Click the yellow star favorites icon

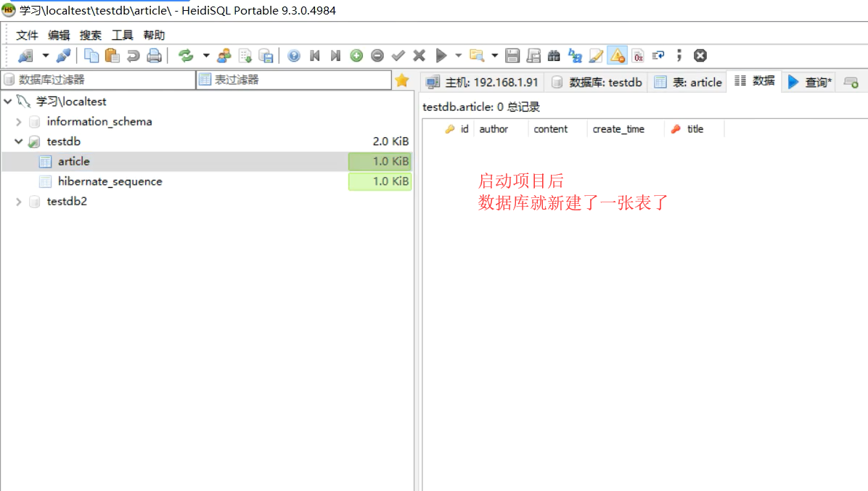(x=402, y=81)
